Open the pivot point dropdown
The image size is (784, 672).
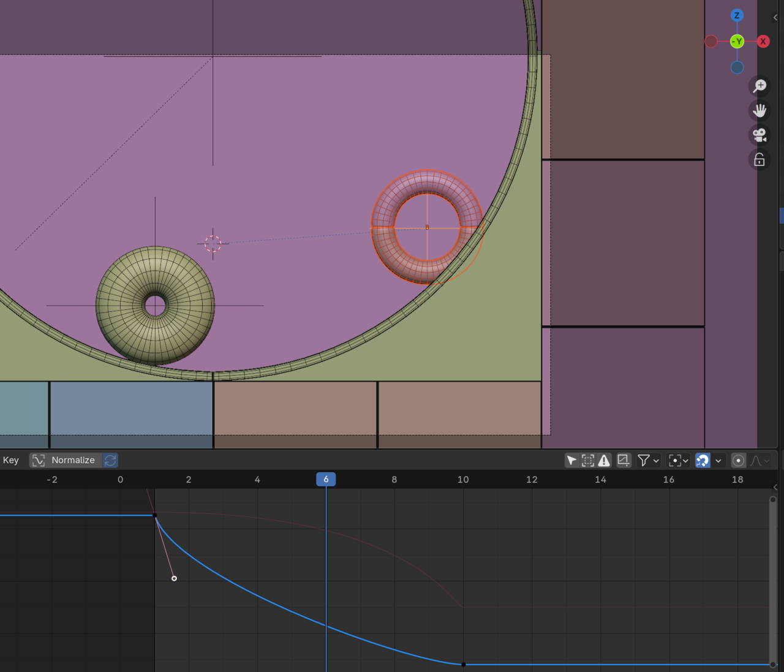[679, 460]
